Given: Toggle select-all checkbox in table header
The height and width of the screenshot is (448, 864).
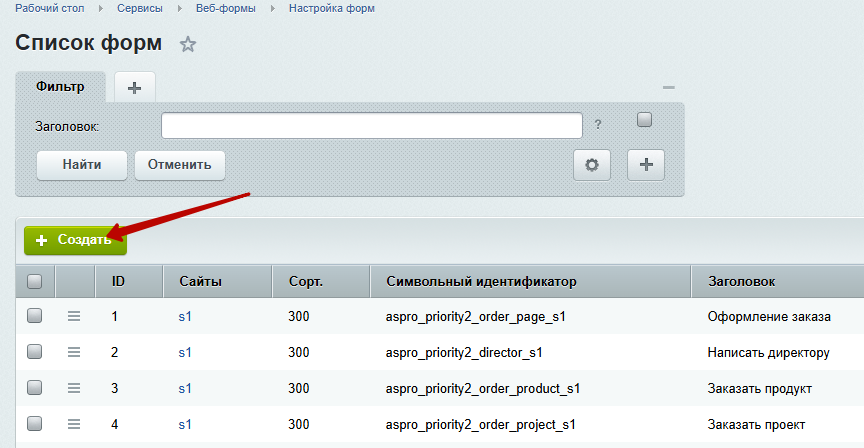Looking at the screenshot, I should click(x=35, y=282).
